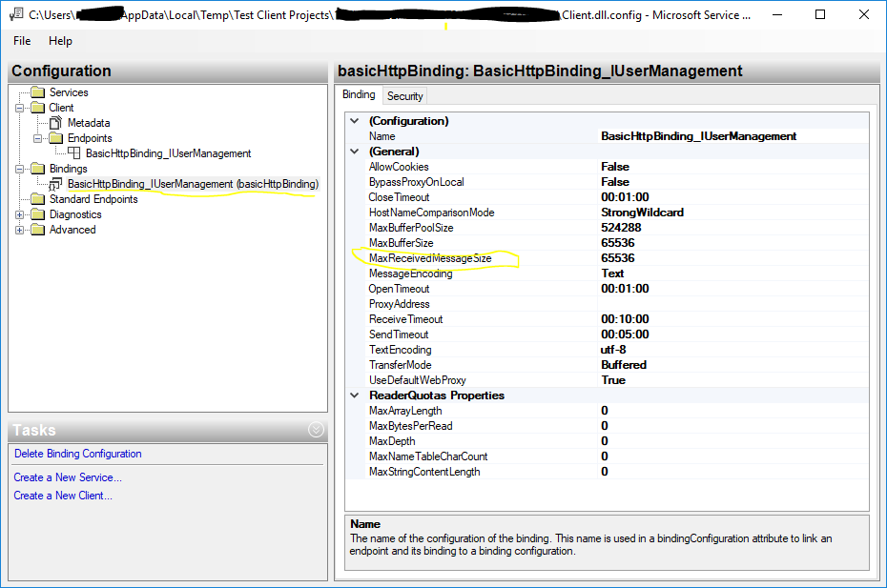
Task: Click the MaxNameTableCharCount value 0
Action: point(733,456)
